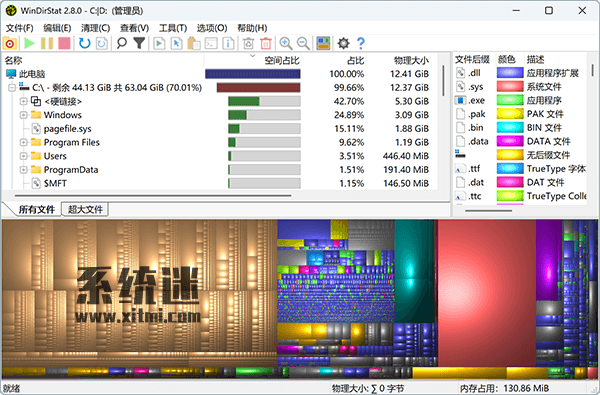The image size is (600, 395).
Task: Click the zoom out magnifier icon
Action: point(303,43)
